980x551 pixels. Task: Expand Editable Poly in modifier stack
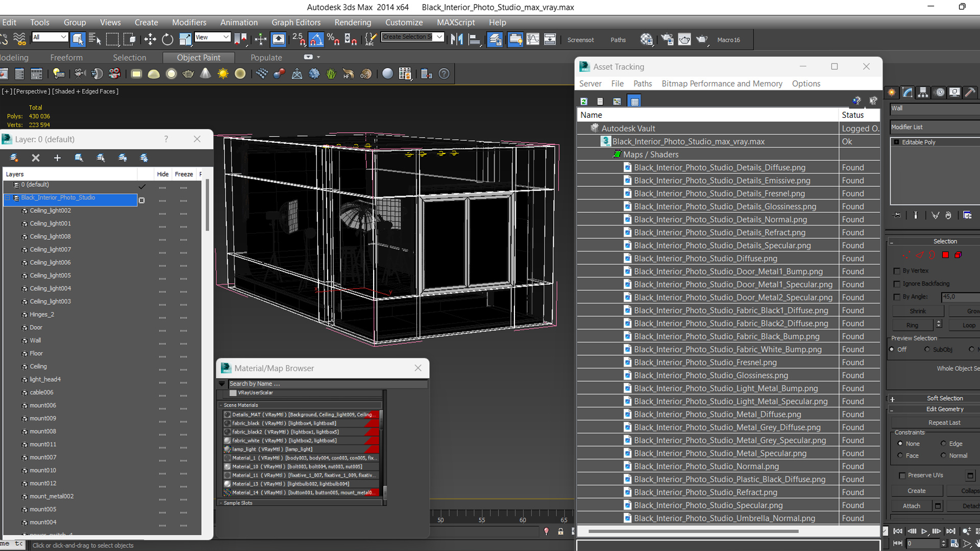click(896, 142)
